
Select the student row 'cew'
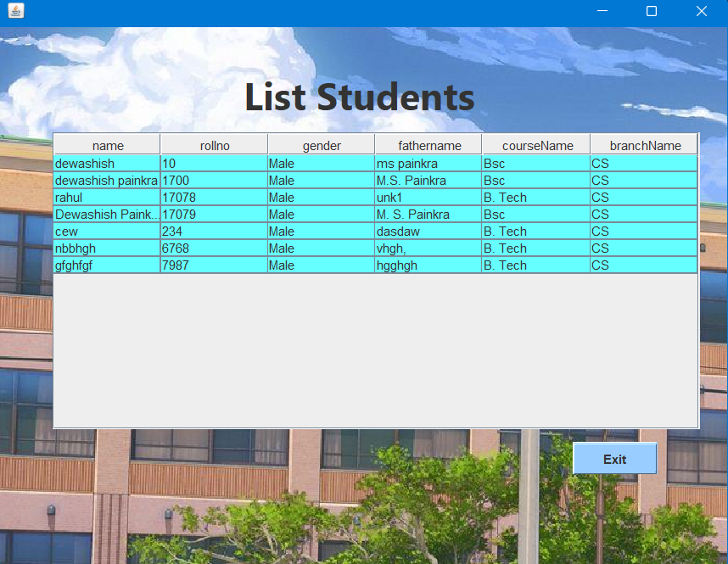107,231
